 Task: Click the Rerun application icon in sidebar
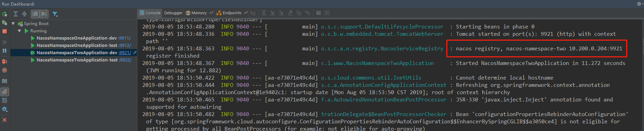pyautogui.click(x=5, y=14)
